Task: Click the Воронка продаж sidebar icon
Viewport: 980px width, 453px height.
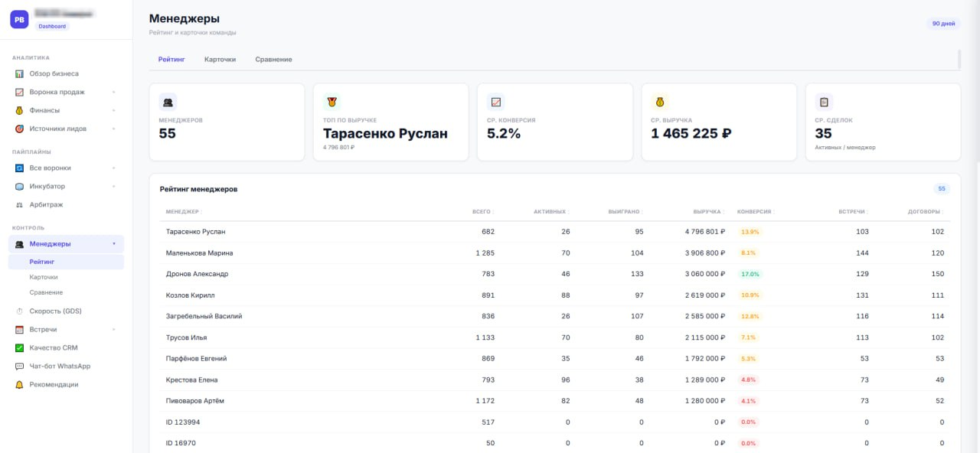Action: point(19,92)
